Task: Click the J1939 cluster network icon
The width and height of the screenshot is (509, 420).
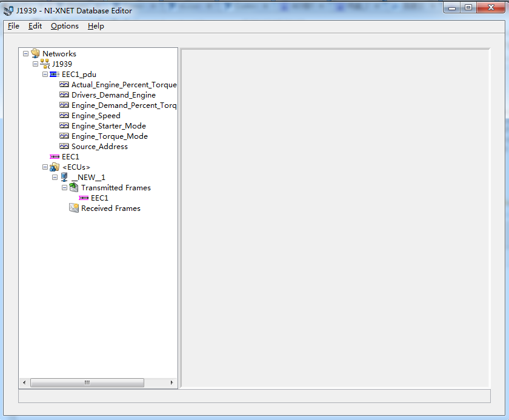Action: pyautogui.click(x=45, y=64)
